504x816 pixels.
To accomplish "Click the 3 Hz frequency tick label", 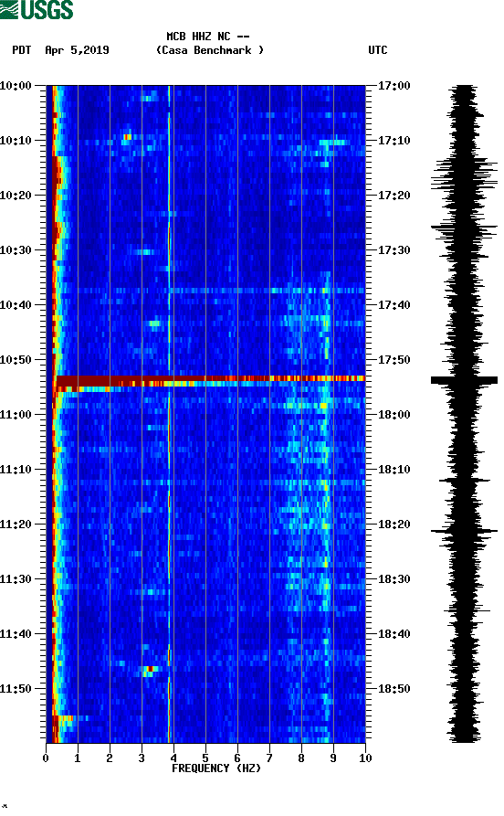I will point(142,758).
